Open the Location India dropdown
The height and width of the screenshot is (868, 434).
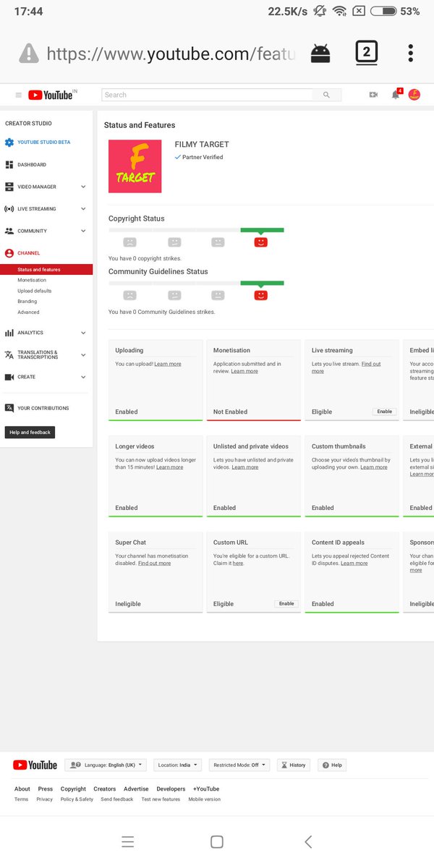point(177,765)
